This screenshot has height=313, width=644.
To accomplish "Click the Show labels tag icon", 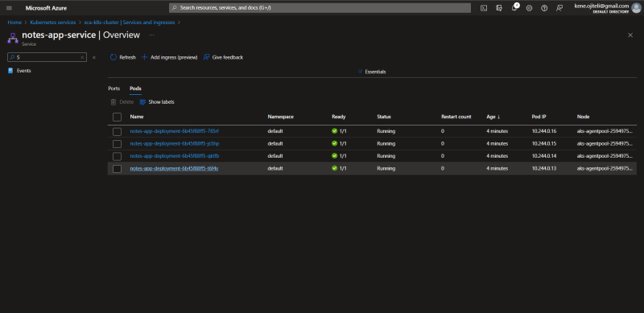I will pyautogui.click(x=142, y=102).
